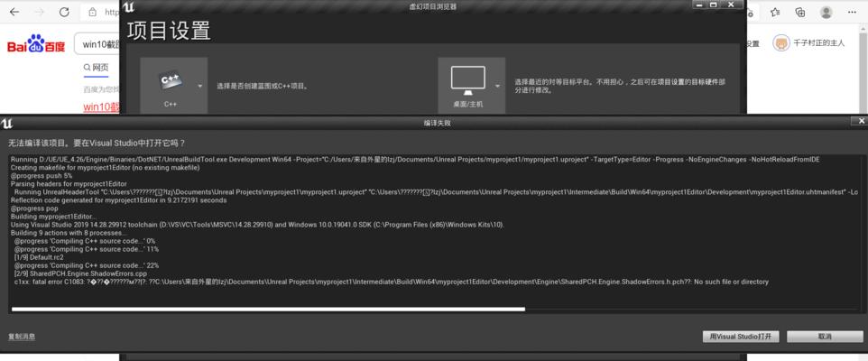
Task: Click the '@progress pop' log line
Action: [34, 208]
